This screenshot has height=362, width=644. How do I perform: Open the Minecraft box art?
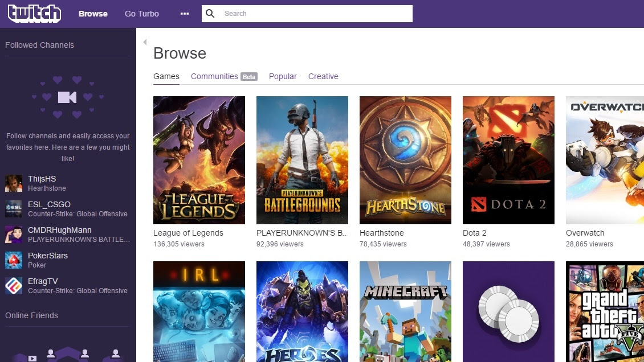(405, 311)
